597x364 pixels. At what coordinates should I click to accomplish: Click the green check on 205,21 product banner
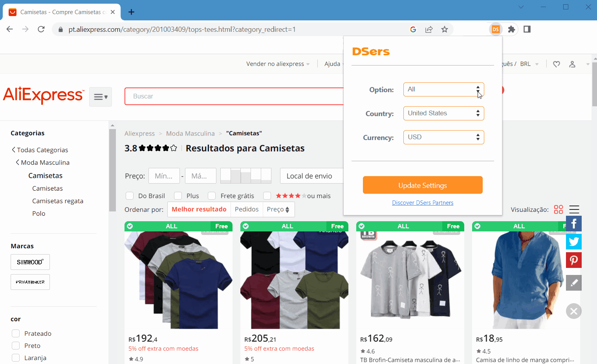click(246, 226)
